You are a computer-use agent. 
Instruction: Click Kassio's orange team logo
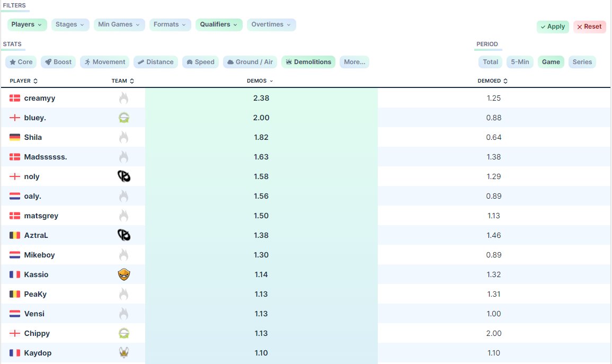click(x=124, y=274)
